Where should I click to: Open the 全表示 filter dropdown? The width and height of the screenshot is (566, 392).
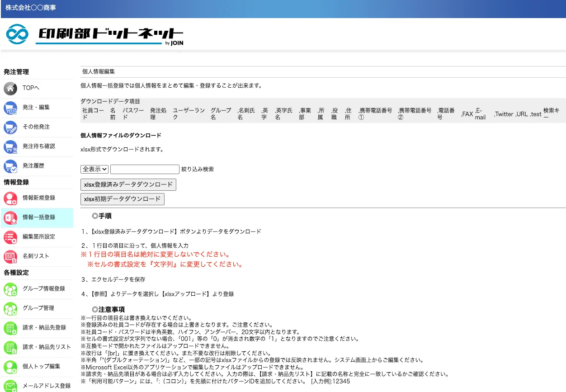[x=94, y=169]
